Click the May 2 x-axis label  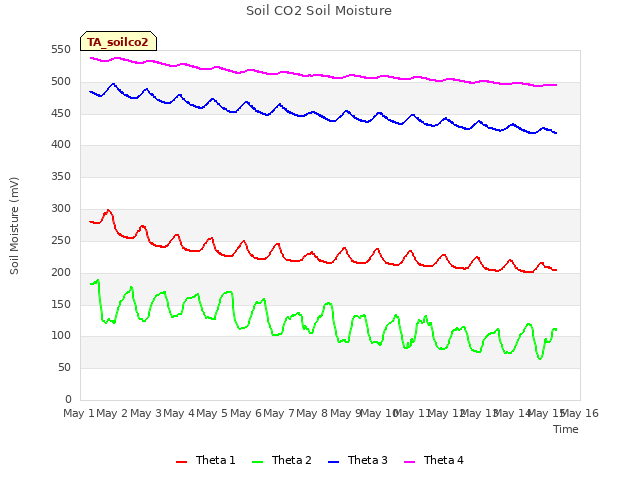(112, 413)
